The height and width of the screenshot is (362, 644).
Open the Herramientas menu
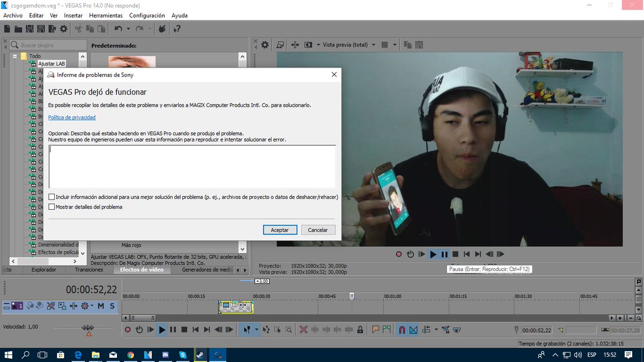[106, 16]
